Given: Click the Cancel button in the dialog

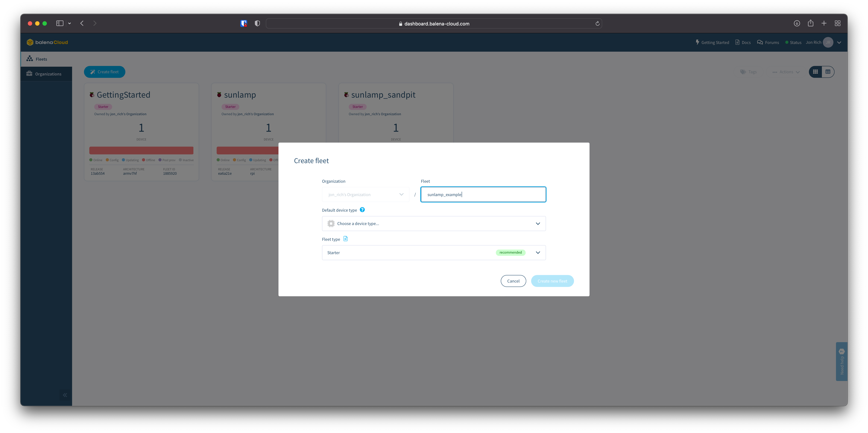Looking at the screenshot, I should tap(513, 281).
